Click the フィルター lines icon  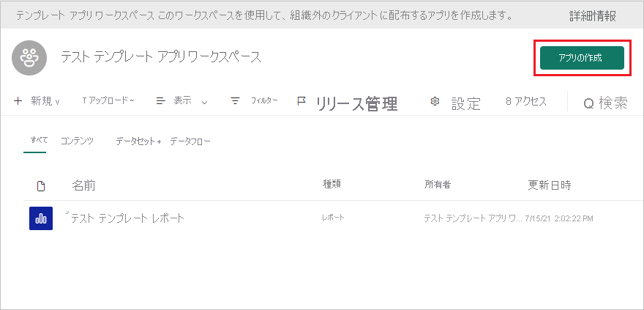click(235, 101)
